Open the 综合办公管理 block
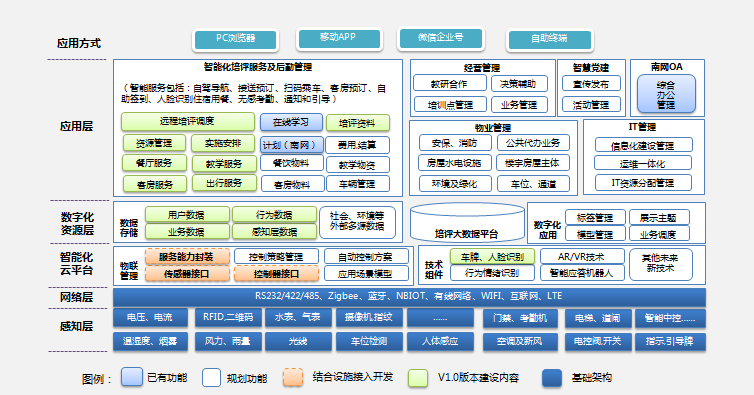Viewport: 754px width, 395px height. (666, 94)
